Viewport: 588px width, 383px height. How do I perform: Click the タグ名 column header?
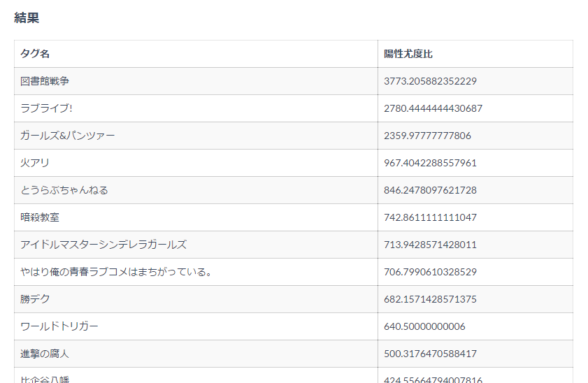pos(196,54)
